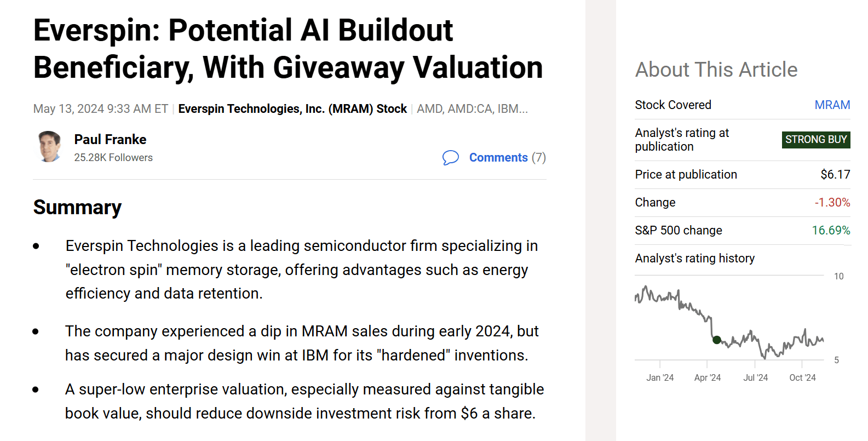868x441 pixels.
Task: Open the Comments (7) link
Action: click(x=498, y=158)
